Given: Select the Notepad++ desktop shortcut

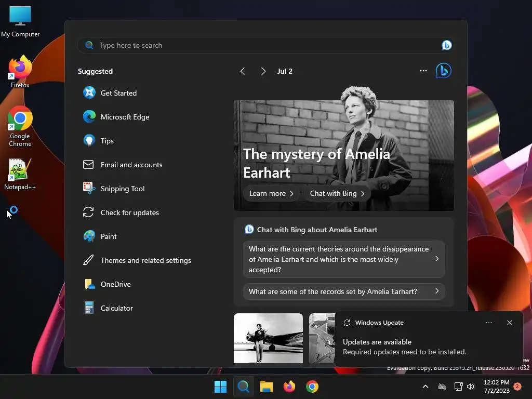Looking at the screenshot, I should pos(20,174).
